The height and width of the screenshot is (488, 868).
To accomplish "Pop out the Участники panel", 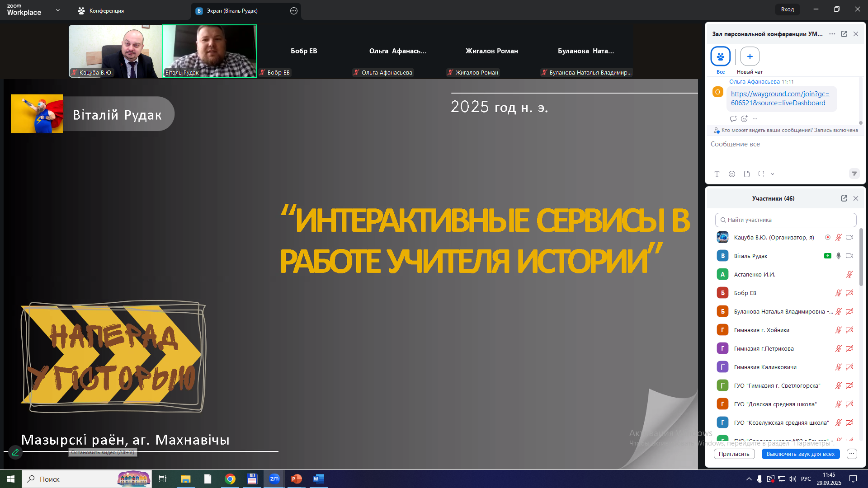I will pyautogui.click(x=844, y=198).
